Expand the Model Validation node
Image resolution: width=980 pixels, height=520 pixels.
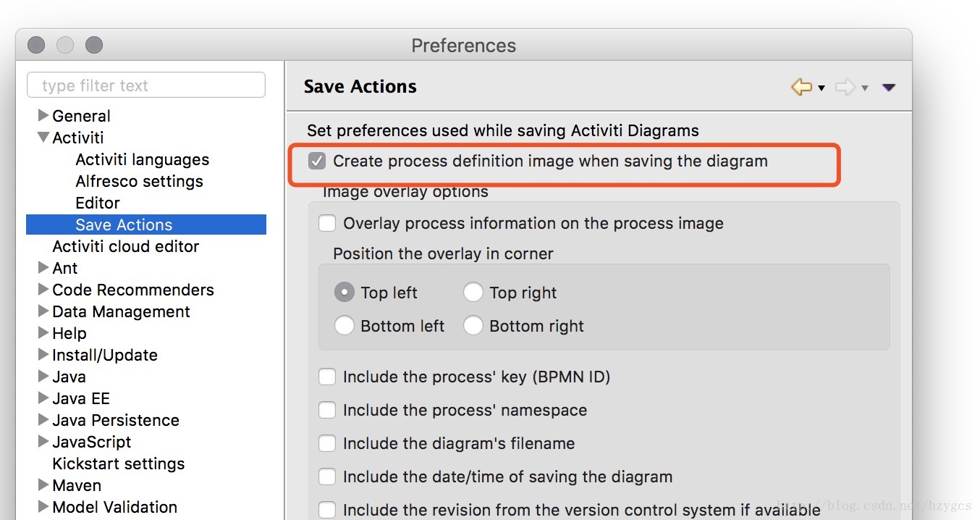click(x=43, y=506)
